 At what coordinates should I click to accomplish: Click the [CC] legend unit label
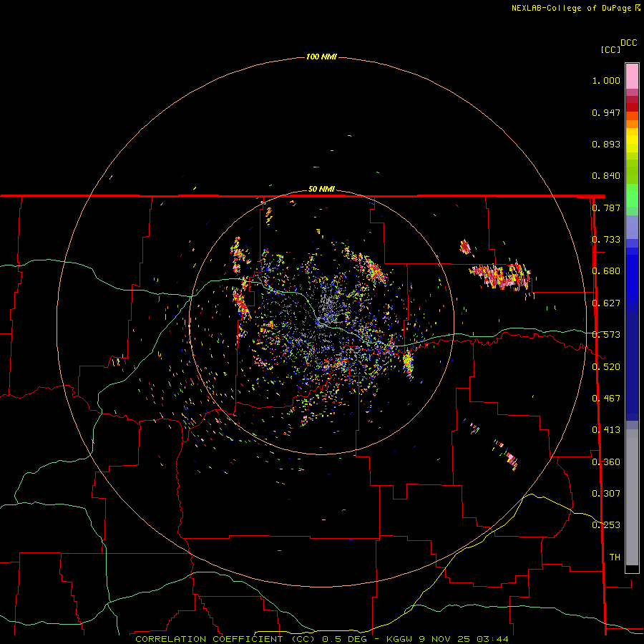coord(611,49)
